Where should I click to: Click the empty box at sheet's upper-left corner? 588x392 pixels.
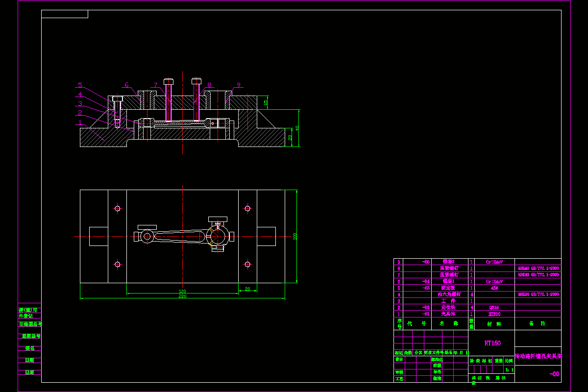click(65, 14)
